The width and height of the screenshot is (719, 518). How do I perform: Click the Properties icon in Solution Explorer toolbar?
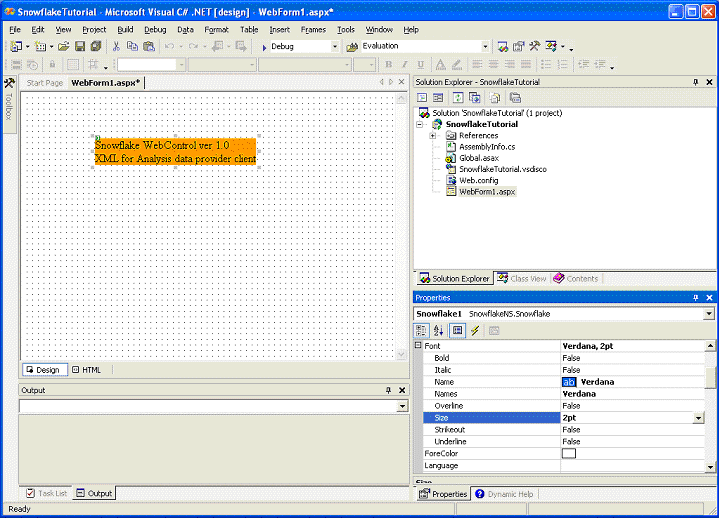[x=515, y=98]
